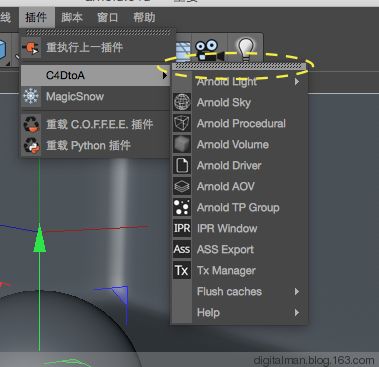Choose Arnold TP Group
This screenshot has height=367, width=379.
[x=239, y=208]
